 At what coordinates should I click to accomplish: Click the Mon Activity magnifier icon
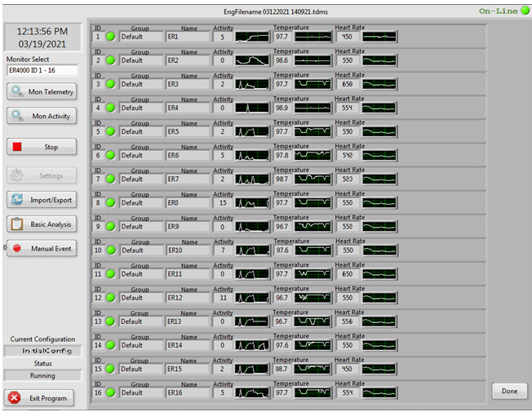pos(17,117)
